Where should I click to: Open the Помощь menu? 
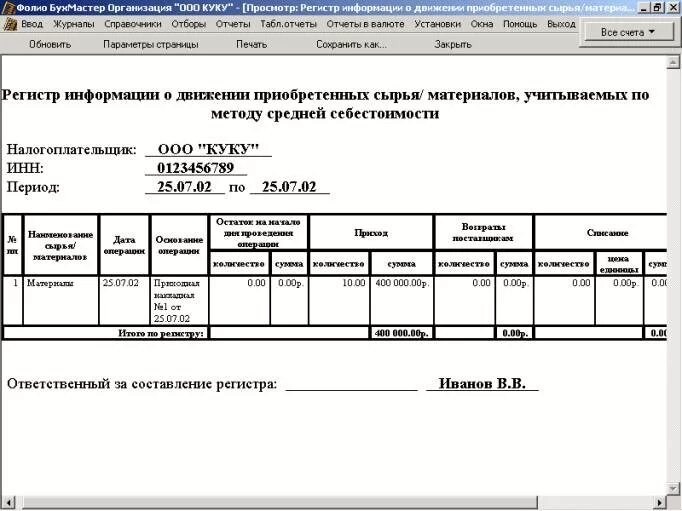520,24
